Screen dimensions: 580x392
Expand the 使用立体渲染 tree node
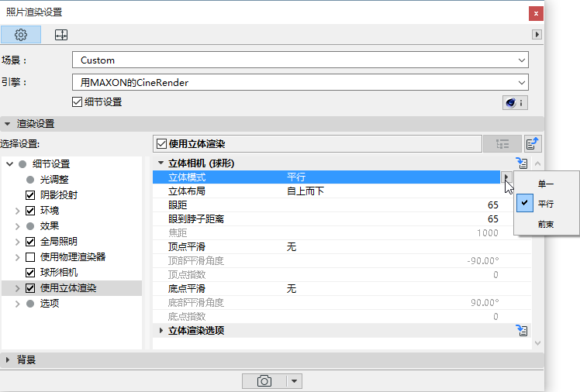click(17, 288)
